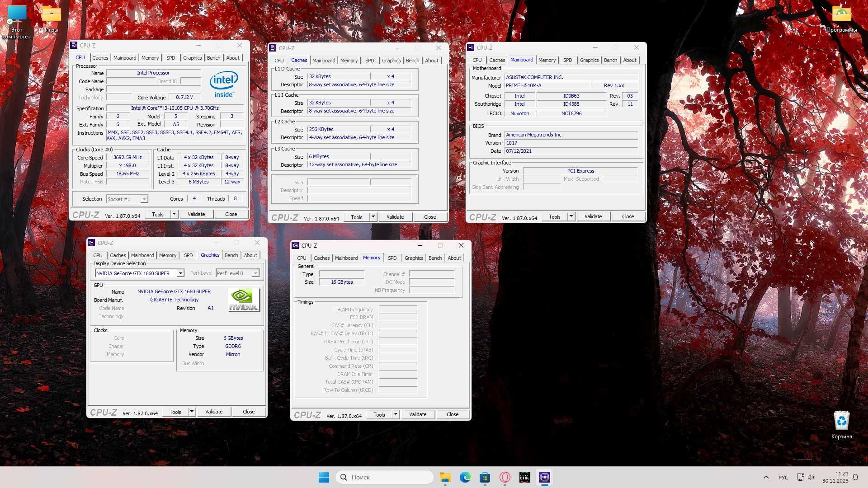The image size is (868, 488).
Task: Click the Bench tab in graphics CPU-Z window
Action: (231, 255)
